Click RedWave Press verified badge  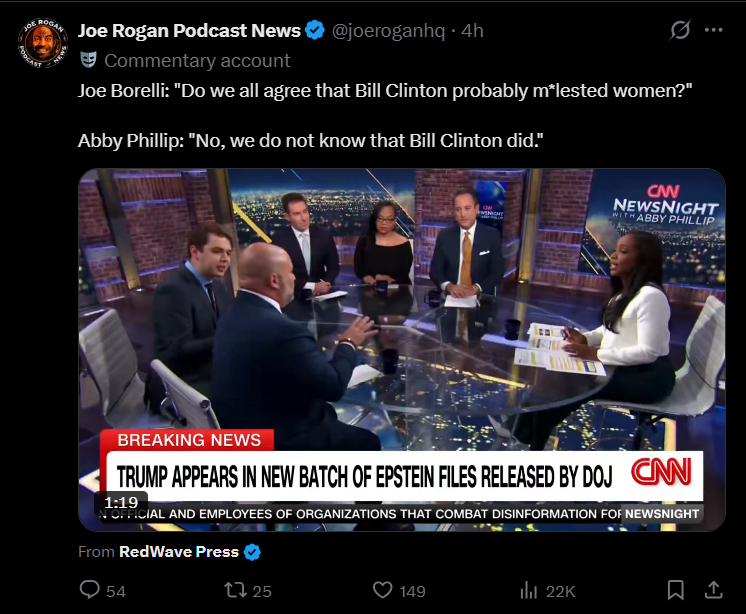pyautogui.click(x=252, y=552)
